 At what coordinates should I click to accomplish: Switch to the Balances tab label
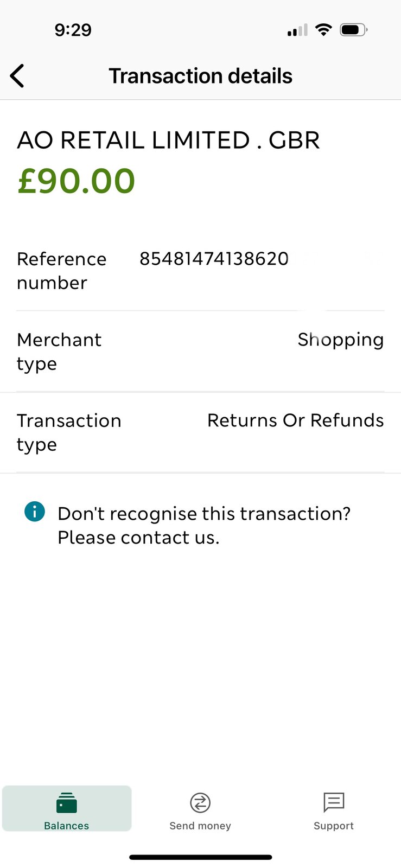point(67,826)
